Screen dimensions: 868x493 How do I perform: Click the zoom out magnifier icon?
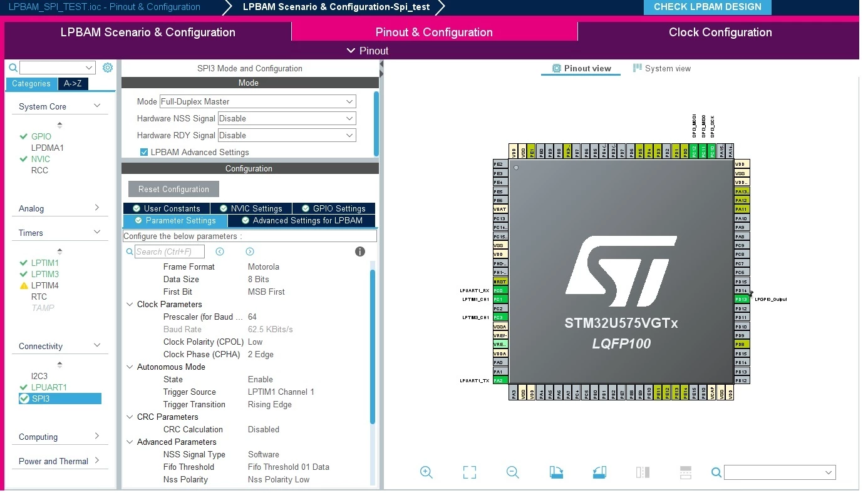(513, 472)
